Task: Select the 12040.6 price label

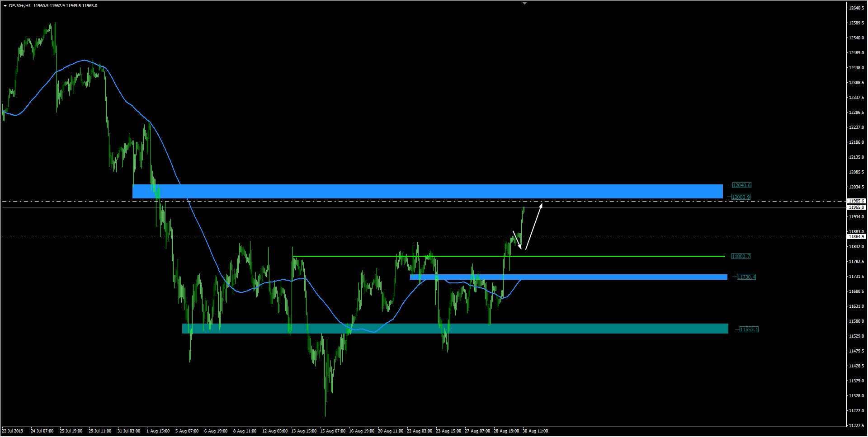Action: (741, 185)
